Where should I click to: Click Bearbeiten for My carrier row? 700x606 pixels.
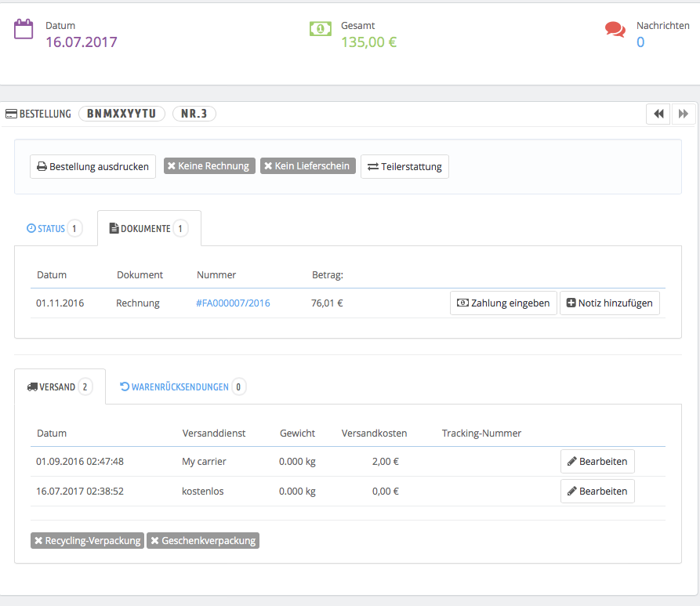point(598,461)
